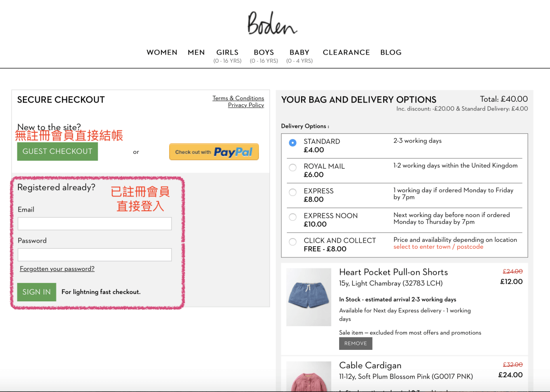Remove the Heart Pocket Shorts item
The width and height of the screenshot is (550, 392).
[x=356, y=343]
